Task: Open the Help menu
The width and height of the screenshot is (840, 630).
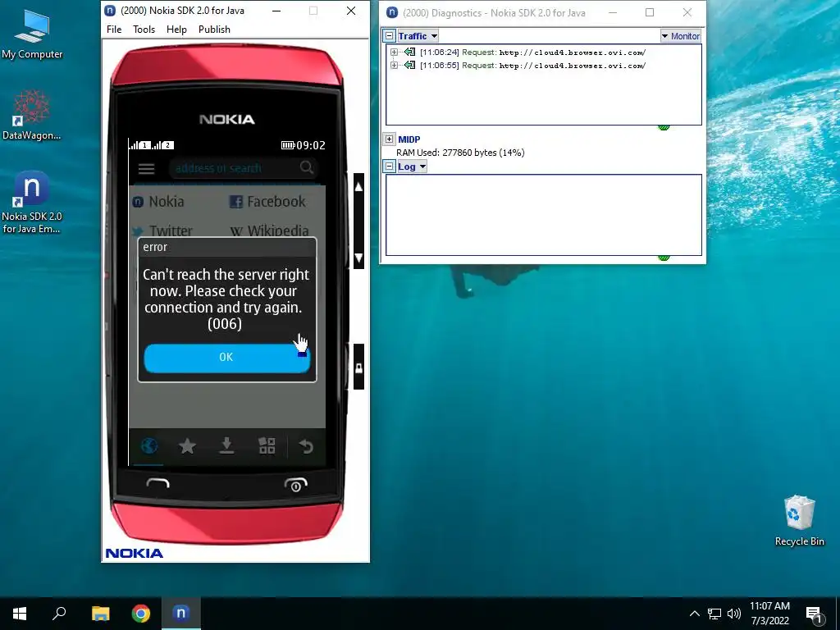Action: [x=176, y=30]
